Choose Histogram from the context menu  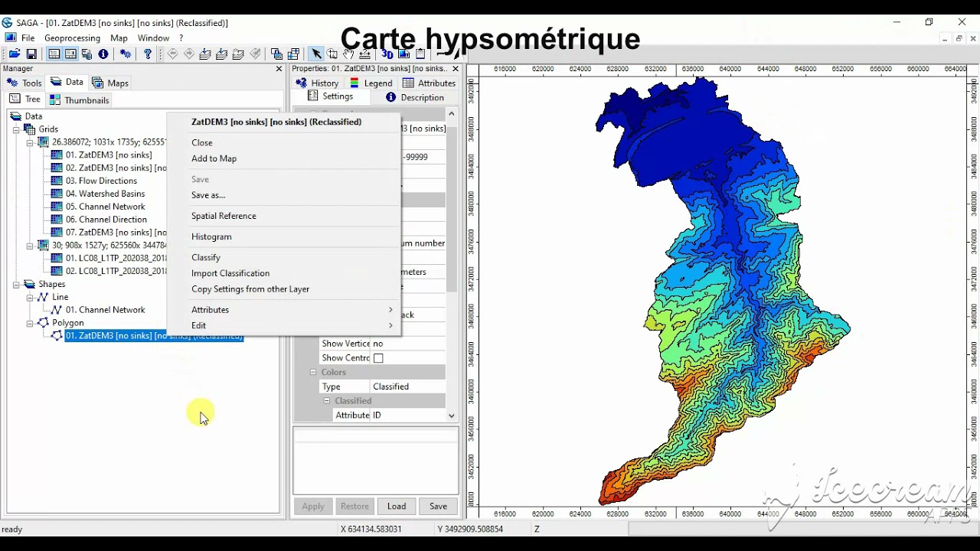211,236
